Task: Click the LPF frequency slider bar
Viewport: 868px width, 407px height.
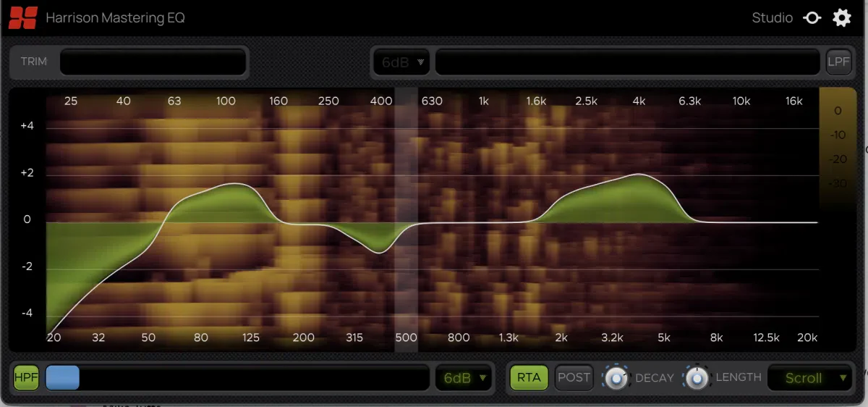Action: point(629,62)
